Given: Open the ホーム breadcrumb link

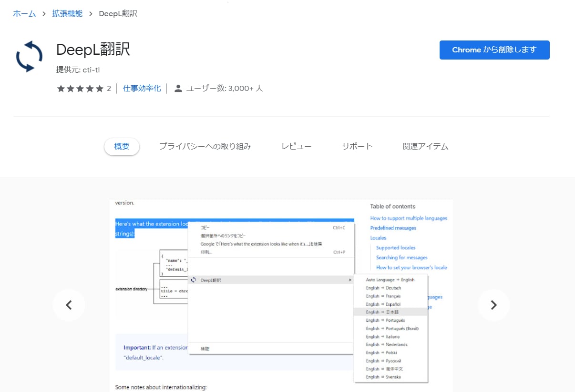Looking at the screenshot, I should tap(24, 13).
